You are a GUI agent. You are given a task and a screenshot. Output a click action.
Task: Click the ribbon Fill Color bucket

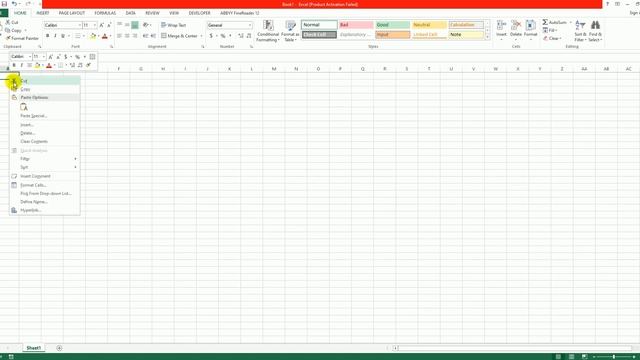click(93, 36)
